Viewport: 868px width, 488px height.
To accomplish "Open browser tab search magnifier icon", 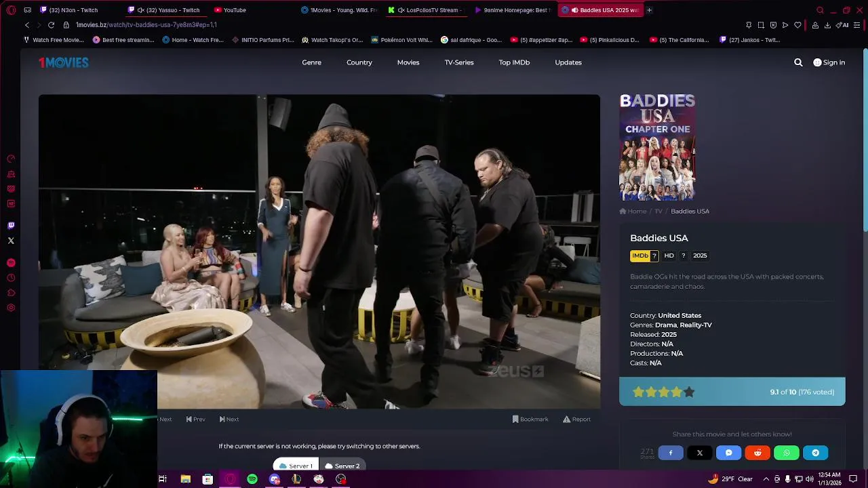I will coord(820,10).
